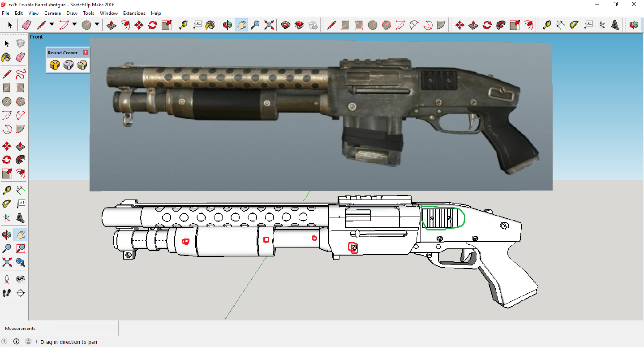The image size is (644, 347).
Task: Expand the Circle shapes dropdown arrow
Action: click(x=97, y=24)
